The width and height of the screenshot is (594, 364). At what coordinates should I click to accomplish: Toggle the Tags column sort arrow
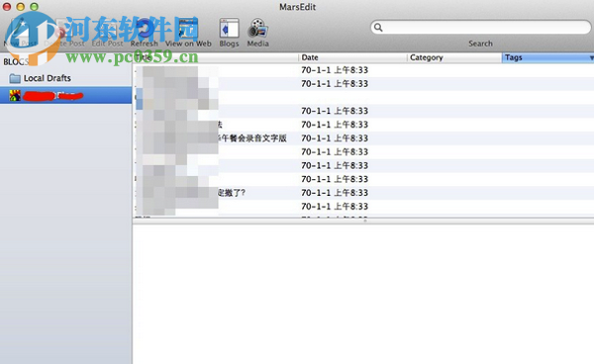(591, 58)
